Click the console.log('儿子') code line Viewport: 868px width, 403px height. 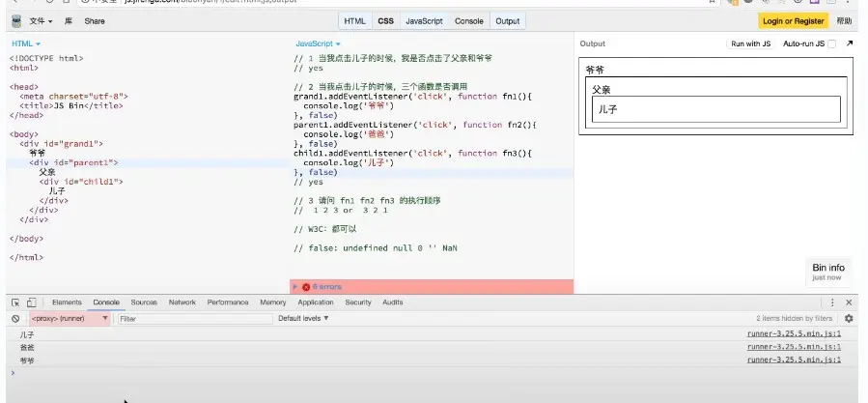[x=349, y=163]
